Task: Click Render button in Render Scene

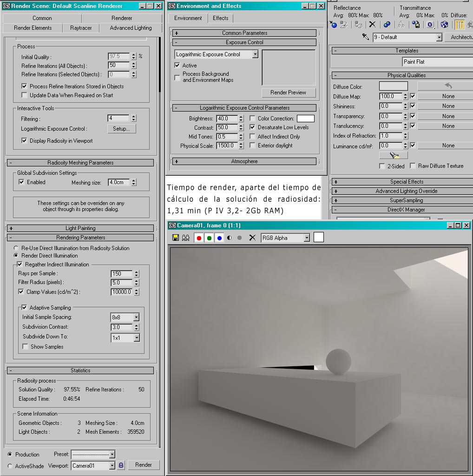Action: [x=143, y=465]
